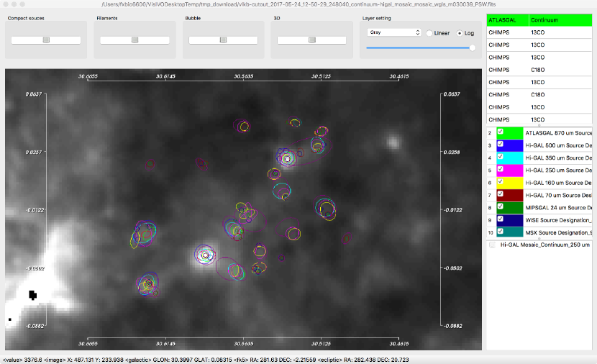Click the Compact souces panel label
Screen dimensions: 597x364
[x=26, y=18]
